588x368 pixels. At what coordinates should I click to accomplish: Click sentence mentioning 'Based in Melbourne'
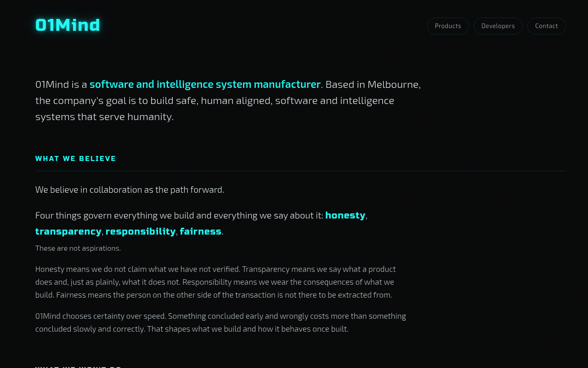pyautogui.click(x=228, y=100)
